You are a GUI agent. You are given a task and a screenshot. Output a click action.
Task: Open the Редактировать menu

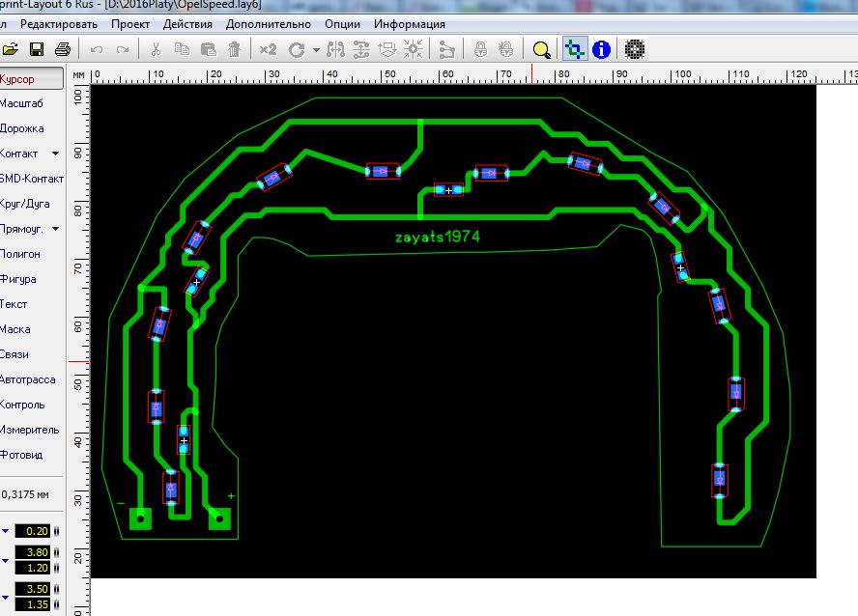pyautogui.click(x=59, y=24)
